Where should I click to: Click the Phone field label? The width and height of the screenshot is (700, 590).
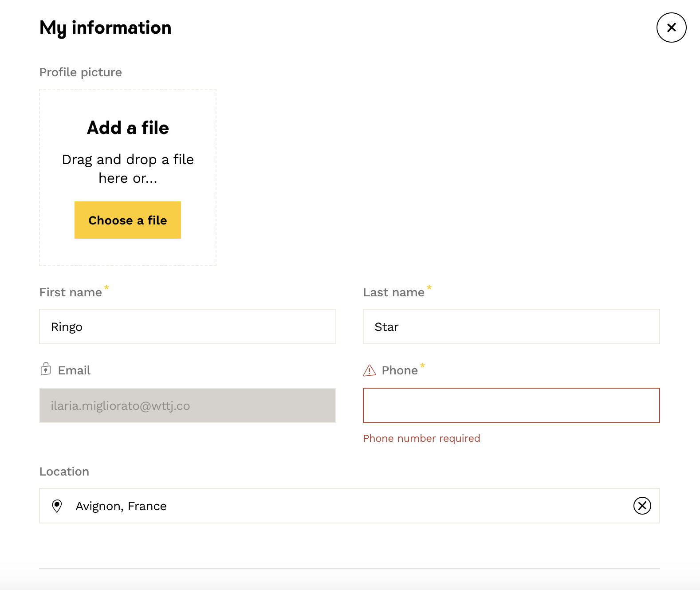[399, 370]
